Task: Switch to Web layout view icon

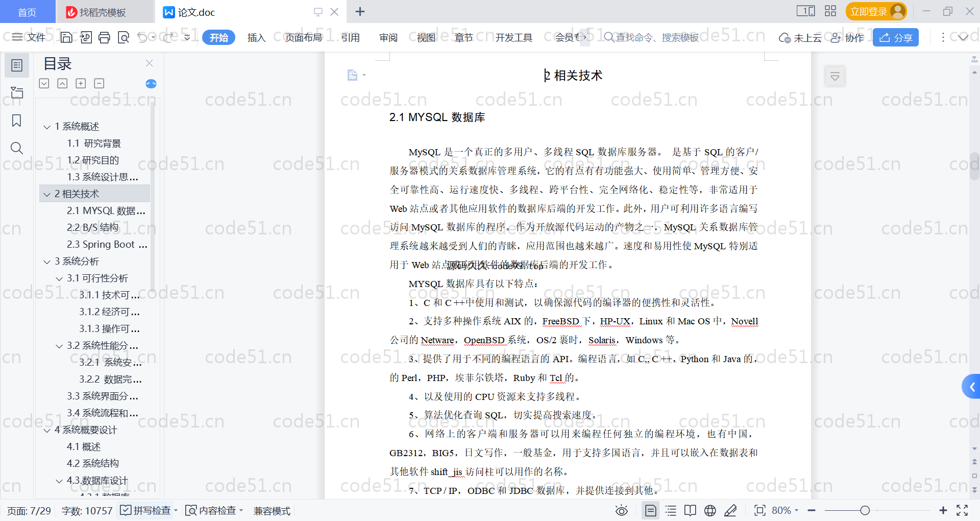Action: (710, 510)
